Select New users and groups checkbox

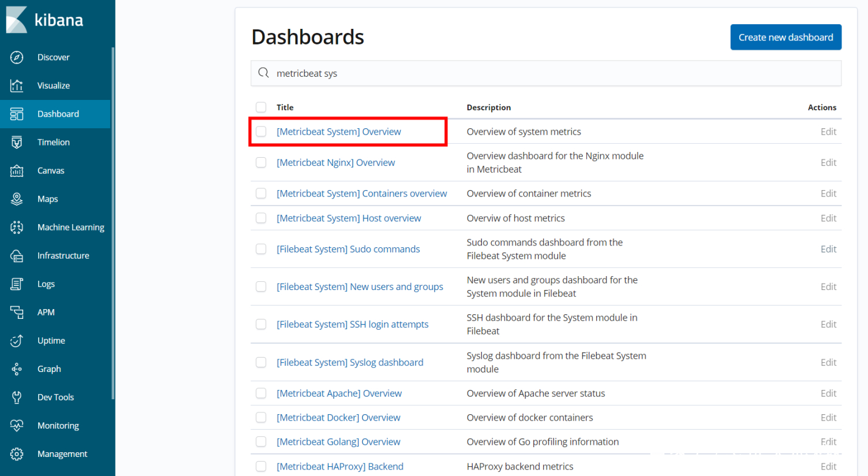pos(261,287)
